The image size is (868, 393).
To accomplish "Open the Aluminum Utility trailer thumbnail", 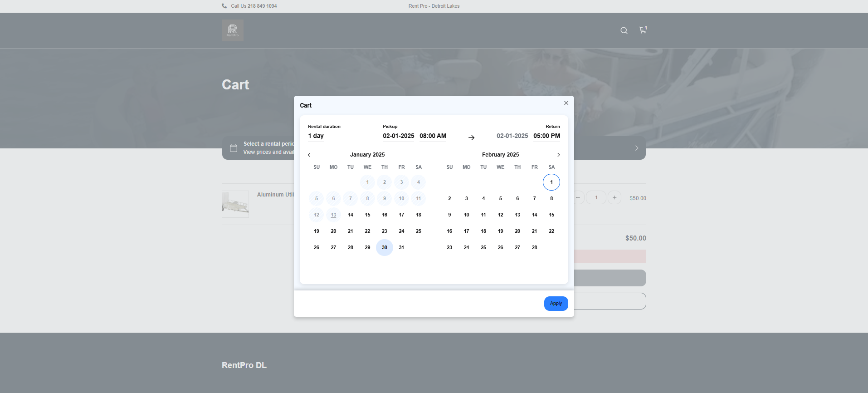I will [x=235, y=204].
